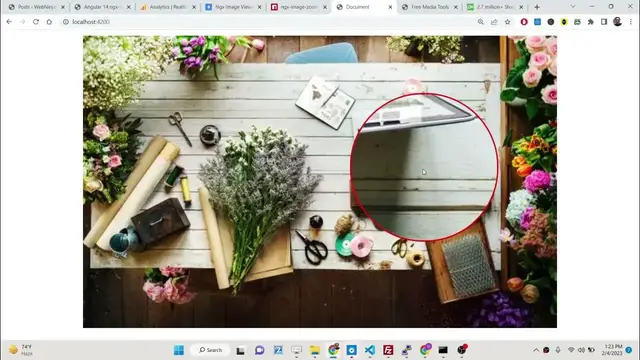Screen dimensions: 640x360
Task: Share this page icon
Action: click(494, 22)
